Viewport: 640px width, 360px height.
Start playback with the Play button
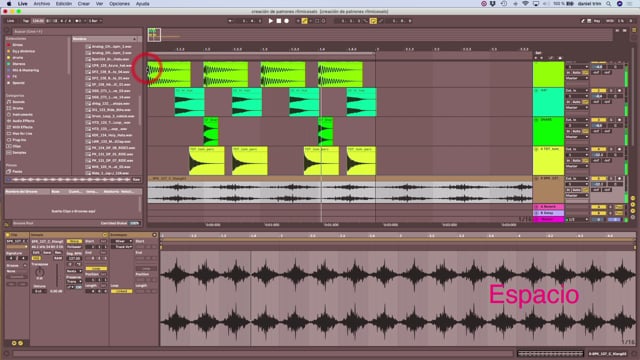click(x=271, y=21)
